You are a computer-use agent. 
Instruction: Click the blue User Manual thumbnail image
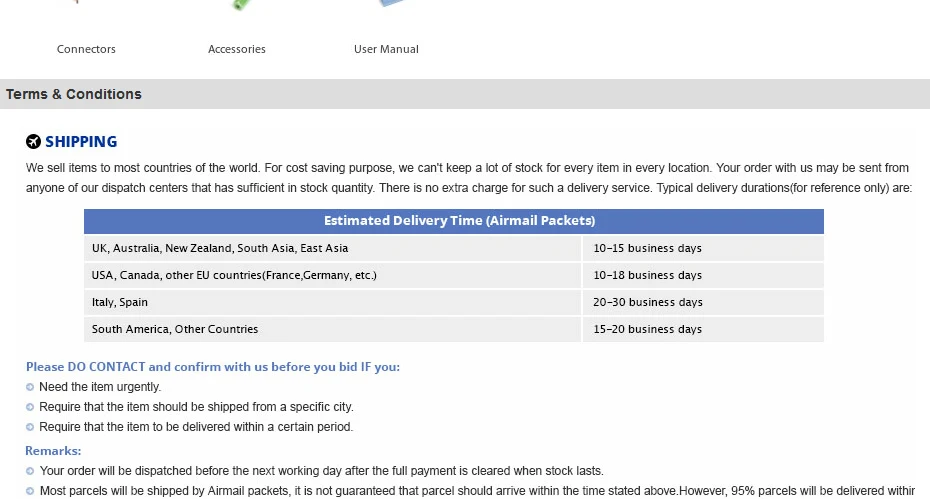tap(391, 3)
